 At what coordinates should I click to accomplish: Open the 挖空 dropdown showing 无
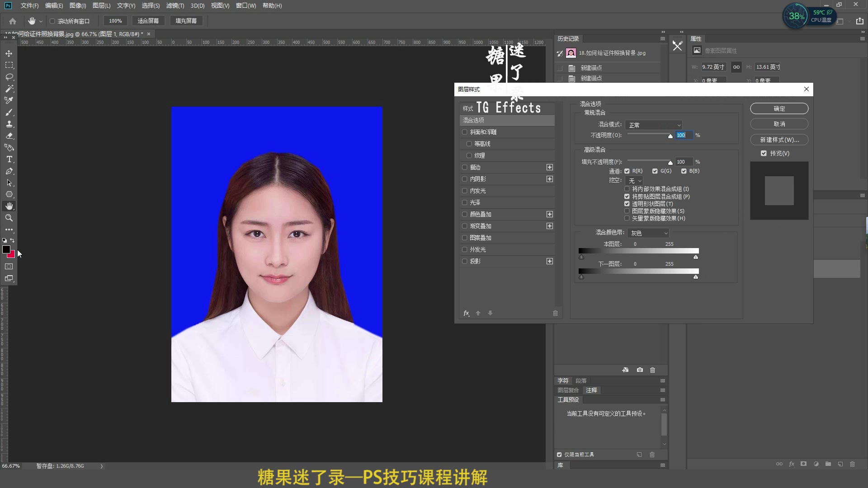(x=635, y=180)
